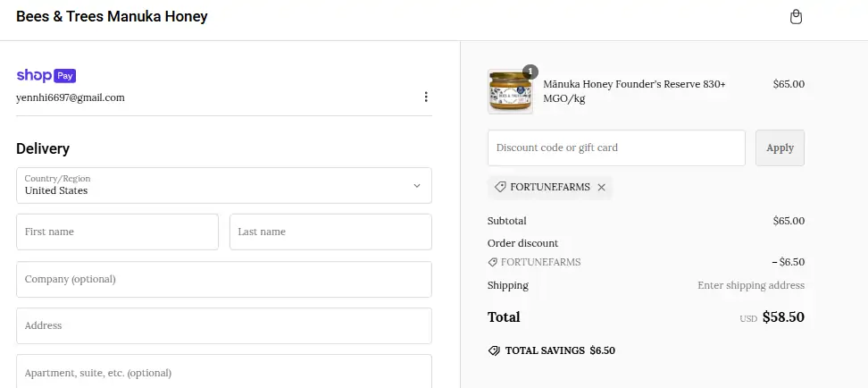Focus the Apartment, suite, etc. field

pos(223,372)
